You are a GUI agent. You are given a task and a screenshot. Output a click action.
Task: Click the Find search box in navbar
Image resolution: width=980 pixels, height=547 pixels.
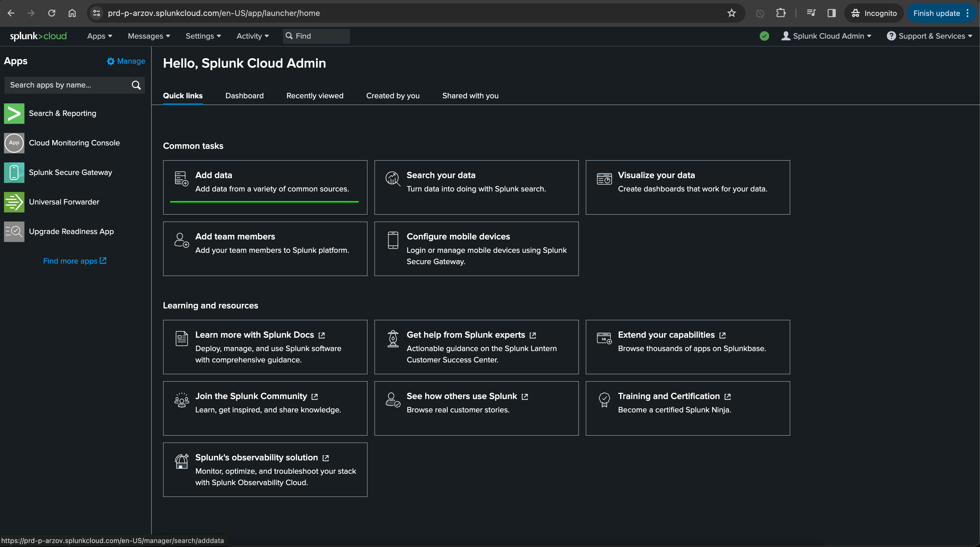pyautogui.click(x=316, y=36)
